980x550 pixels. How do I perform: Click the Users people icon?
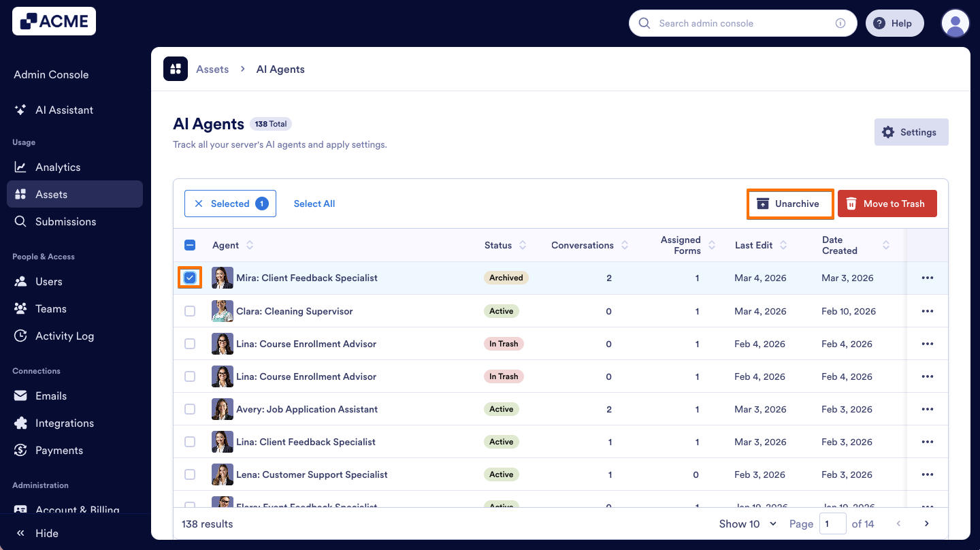(21, 281)
